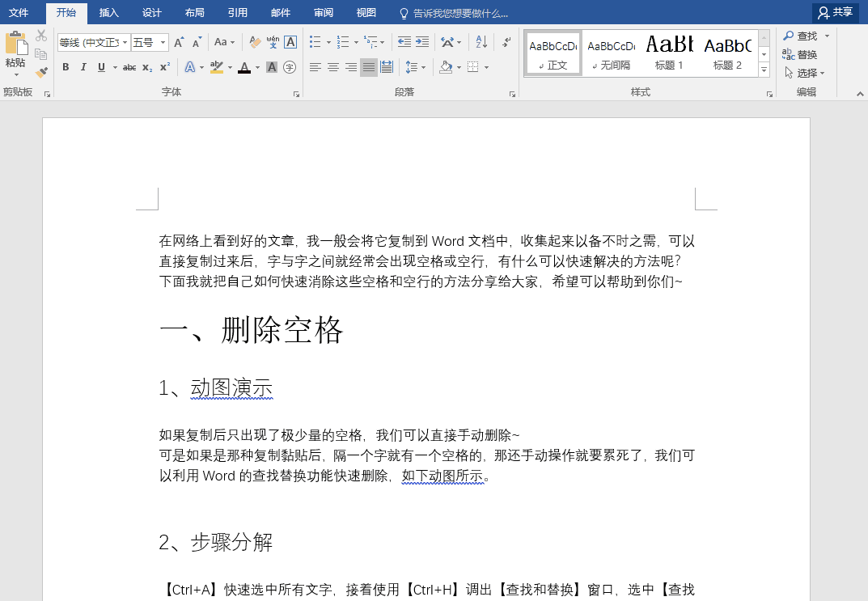Click the 替换 Replace button
The width and height of the screenshot is (868, 601).
pyautogui.click(x=800, y=54)
